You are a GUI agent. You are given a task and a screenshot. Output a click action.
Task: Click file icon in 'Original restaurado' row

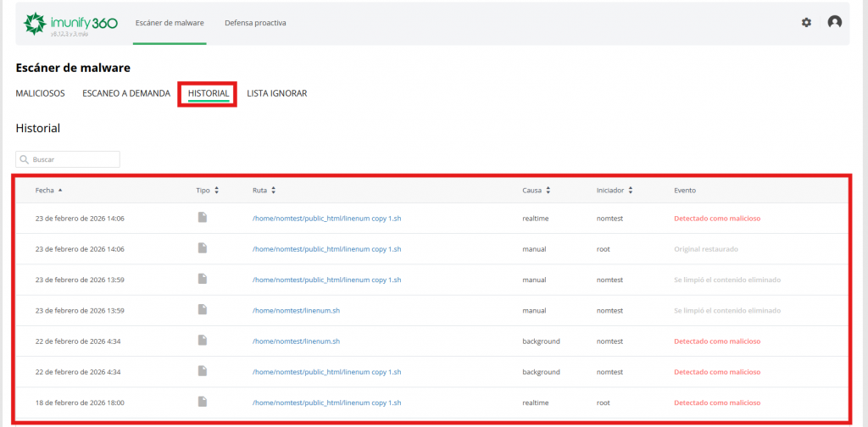203,248
